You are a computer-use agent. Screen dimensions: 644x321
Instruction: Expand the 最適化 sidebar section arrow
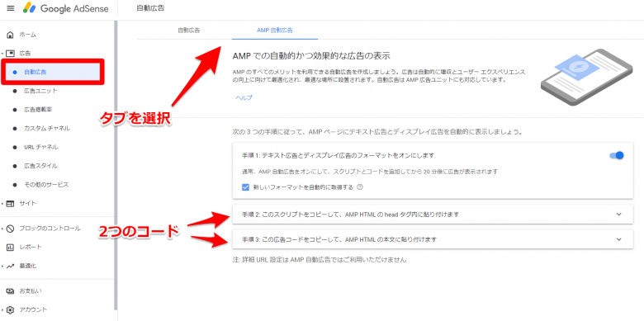pyautogui.click(x=2, y=266)
